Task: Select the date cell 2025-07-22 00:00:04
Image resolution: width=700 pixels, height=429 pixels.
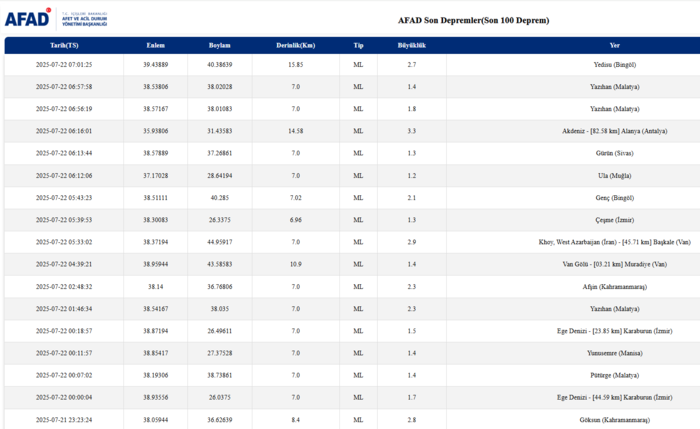Action: [x=64, y=397]
